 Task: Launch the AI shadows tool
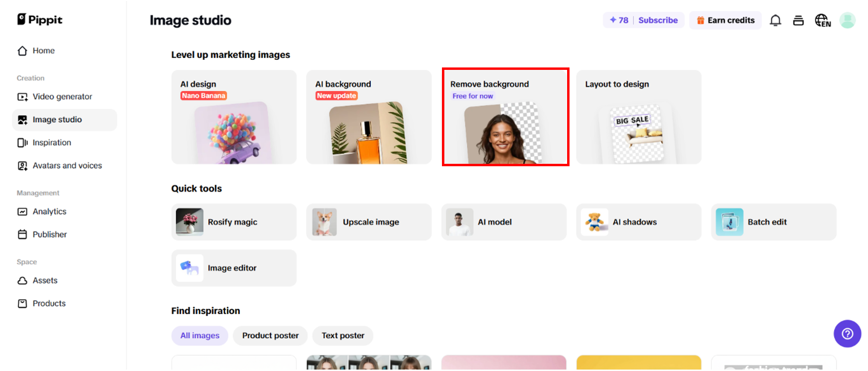coord(639,222)
